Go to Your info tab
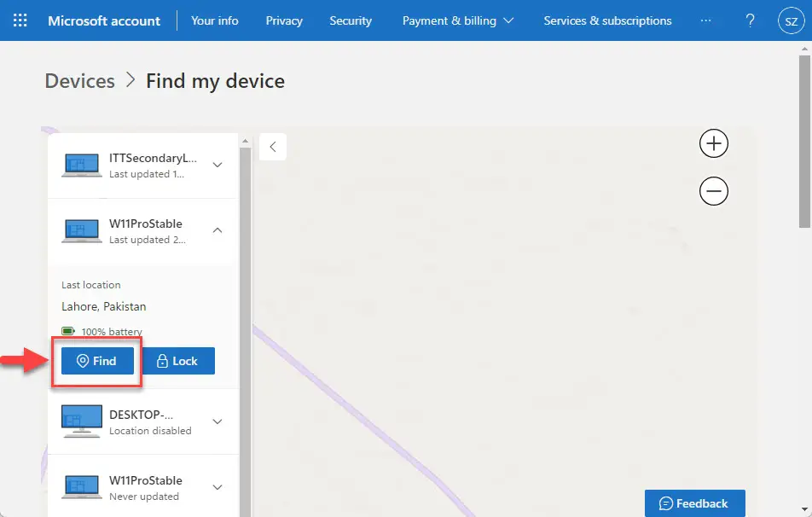The width and height of the screenshot is (812, 517). coord(214,20)
